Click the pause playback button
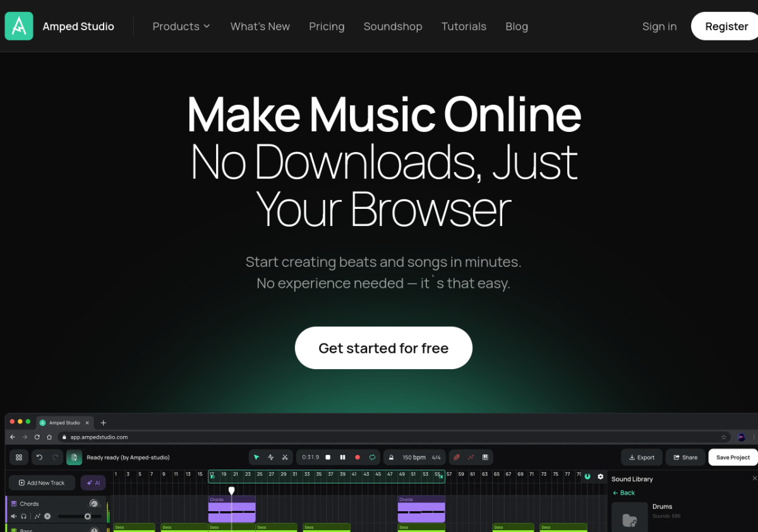Image resolution: width=758 pixels, height=532 pixels. coord(343,458)
